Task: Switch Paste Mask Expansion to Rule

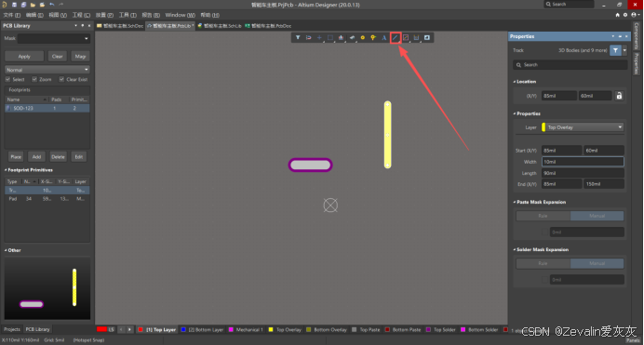Action: (x=543, y=216)
